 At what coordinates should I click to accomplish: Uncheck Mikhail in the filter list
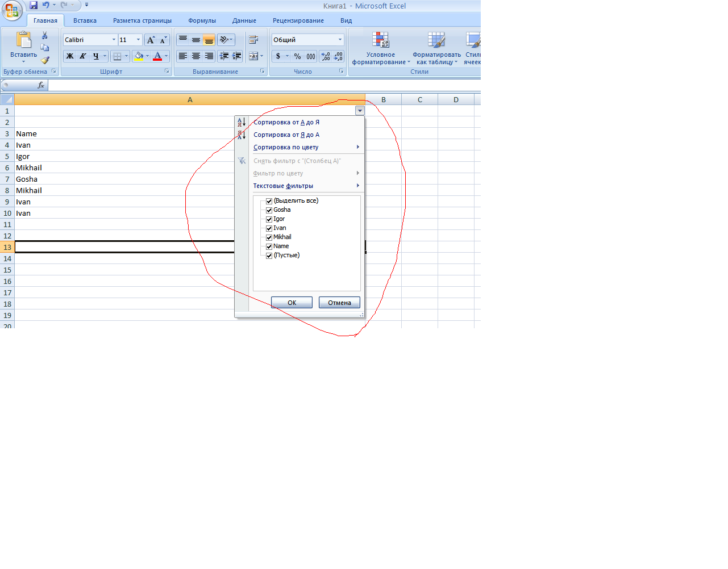pyautogui.click(x=269, y=237)
